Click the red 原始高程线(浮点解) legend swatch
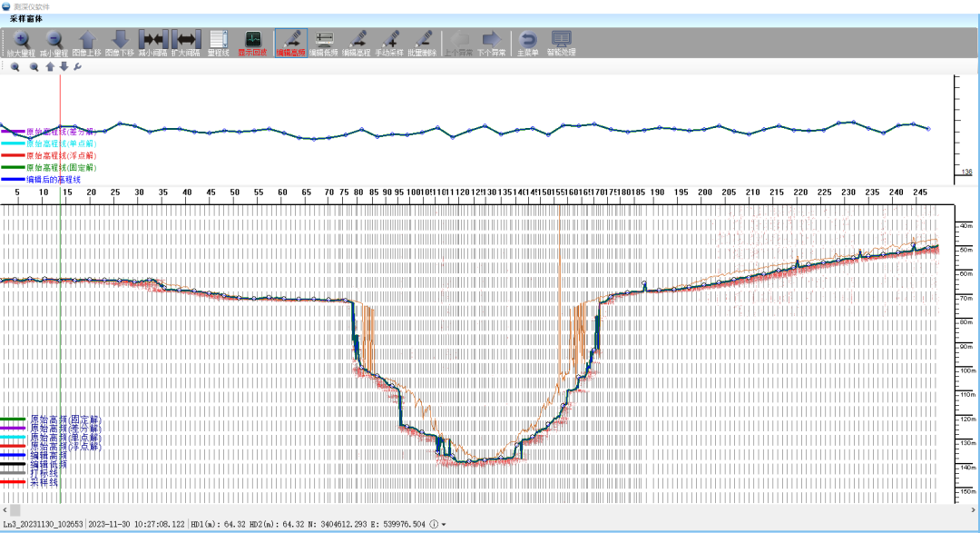 pos(13,156)
